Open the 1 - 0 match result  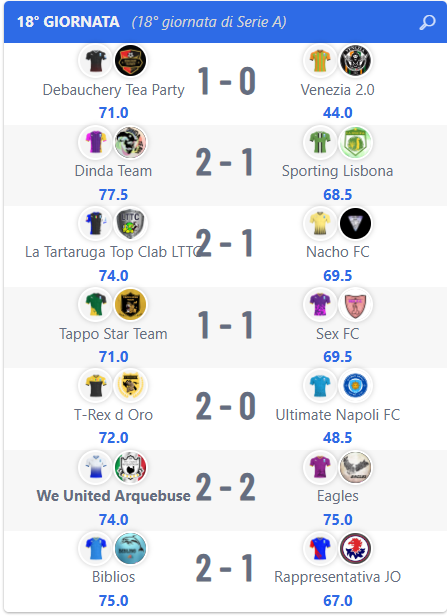[226, 81]
